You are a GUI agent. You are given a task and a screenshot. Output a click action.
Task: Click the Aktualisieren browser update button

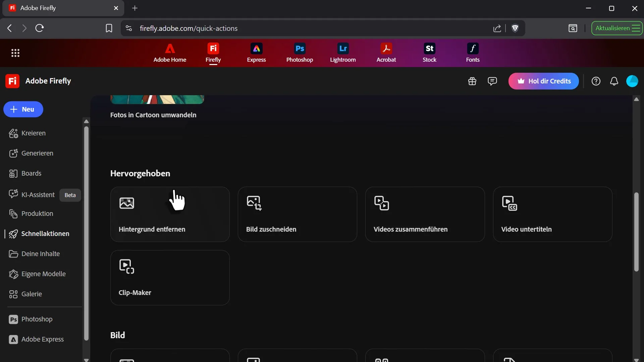617,28
